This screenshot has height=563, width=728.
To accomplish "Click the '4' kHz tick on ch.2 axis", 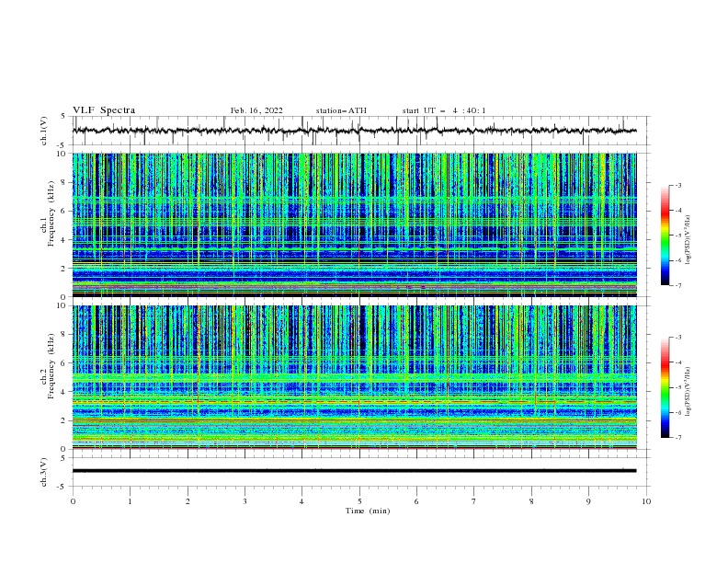I will 63,392.
